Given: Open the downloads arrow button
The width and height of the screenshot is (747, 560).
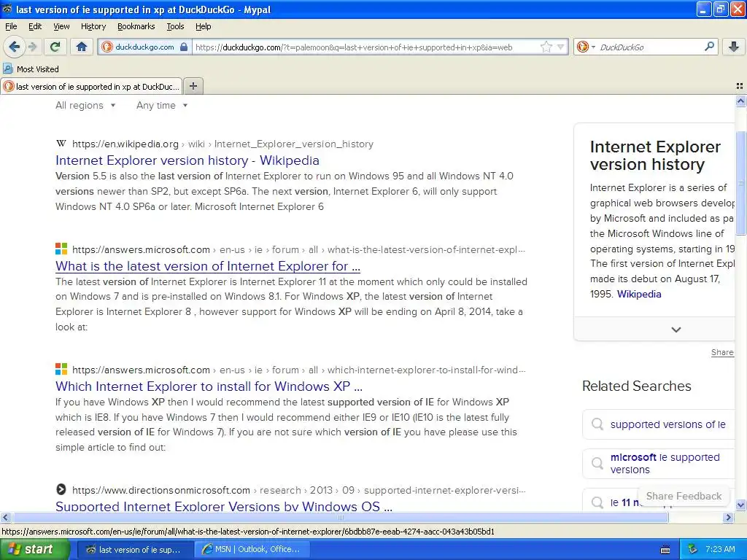Looking at the screenshot, I should click(734, 47).
